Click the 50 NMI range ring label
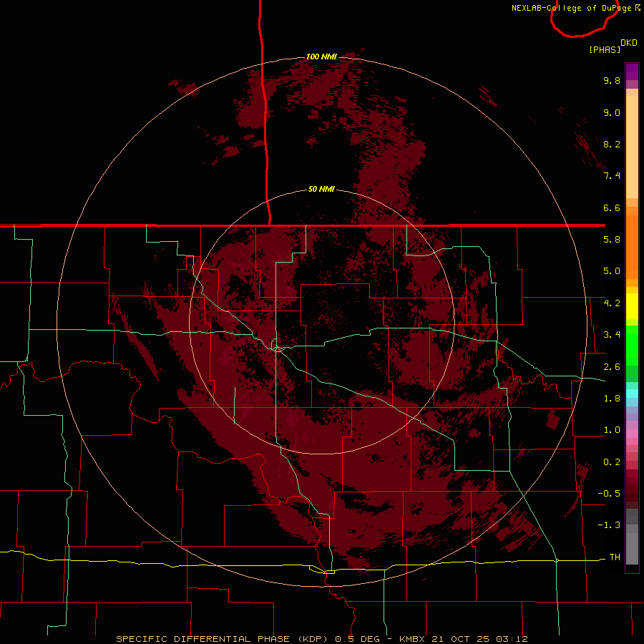Image resolution: width=644 pixels, height=644 pixels. tap(321, 190)
